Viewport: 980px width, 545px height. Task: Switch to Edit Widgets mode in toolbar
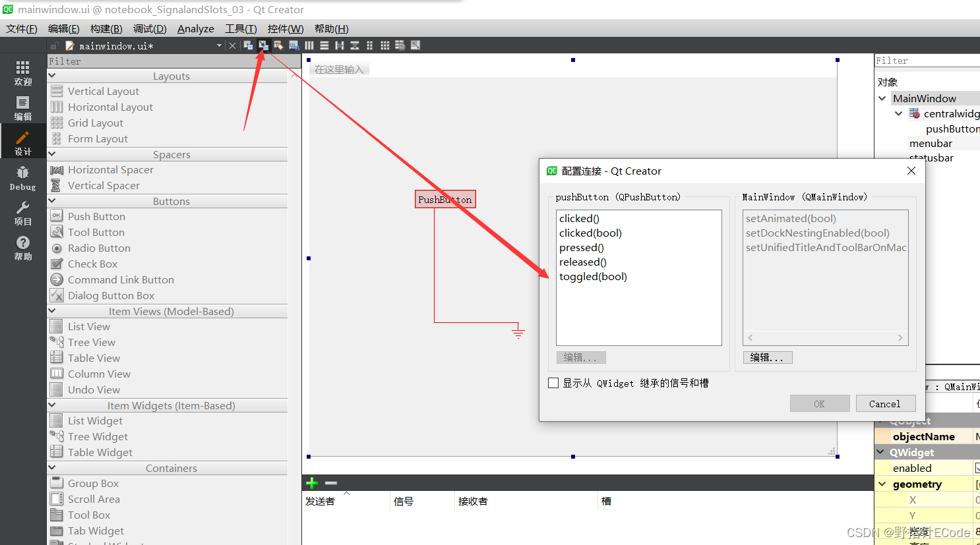[248, 45]
